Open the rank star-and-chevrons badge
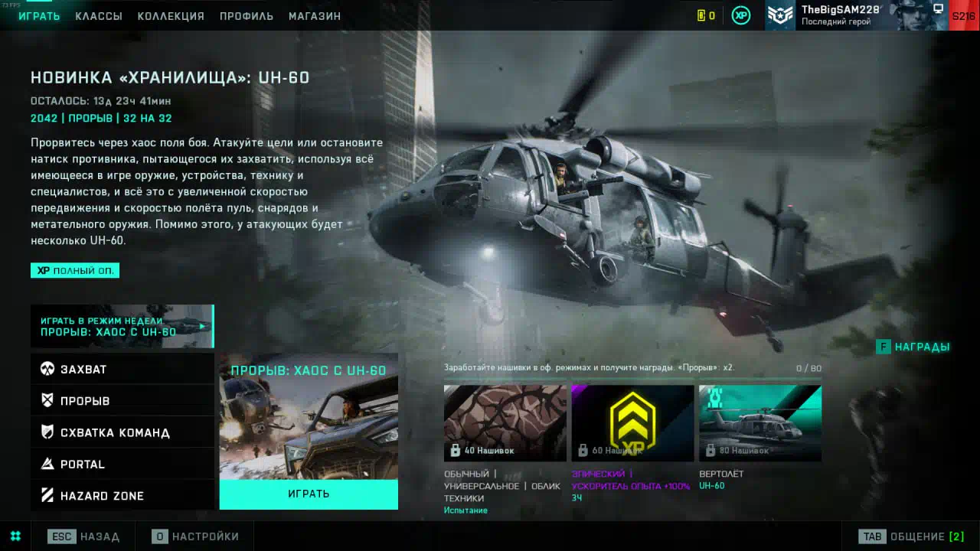Viewport: 980px width, 551px height. pos(780,15)
